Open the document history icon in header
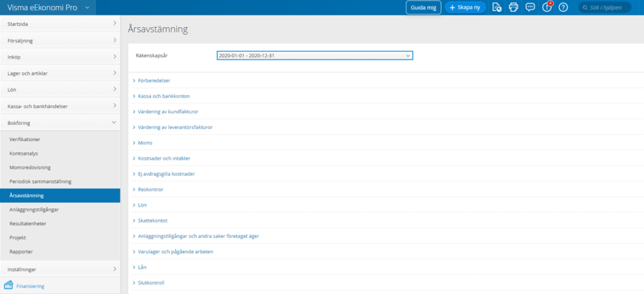The image size is (644, 294). coord(497,7)
